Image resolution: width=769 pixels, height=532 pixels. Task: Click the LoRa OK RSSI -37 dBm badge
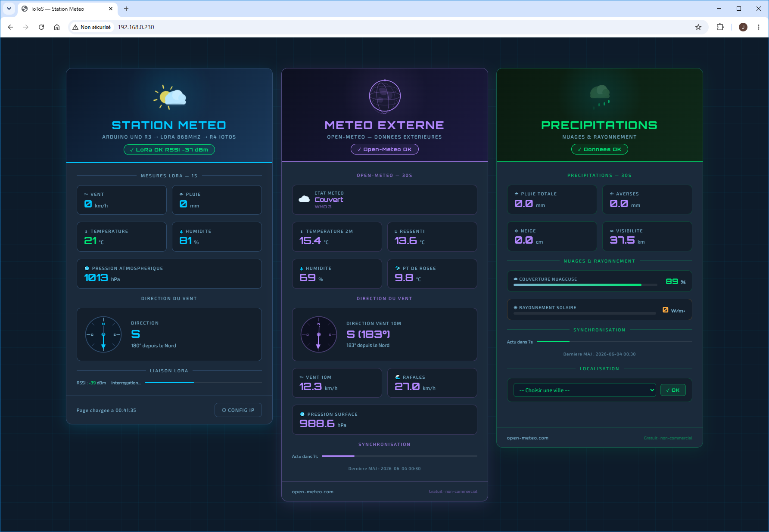pyautogui.click(x=169, y=149)
